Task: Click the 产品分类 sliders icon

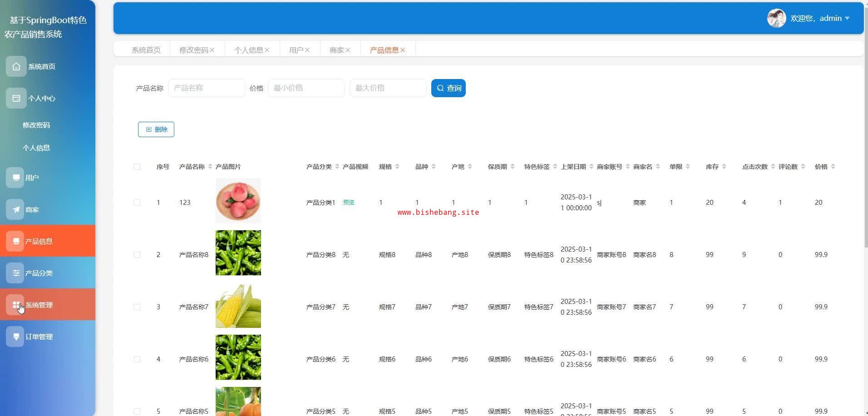Action: (x=15, y=273)
